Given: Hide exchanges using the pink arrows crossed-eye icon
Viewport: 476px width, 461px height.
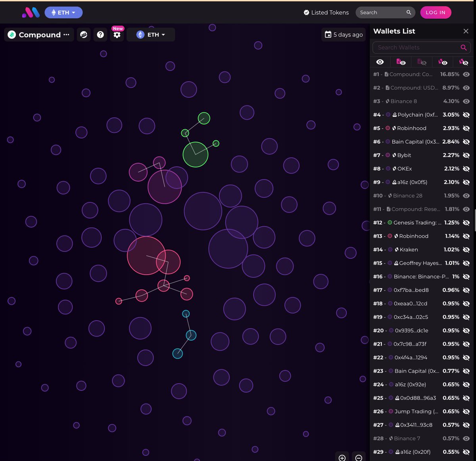Looking at the screenshot, I should pos(463,62).
